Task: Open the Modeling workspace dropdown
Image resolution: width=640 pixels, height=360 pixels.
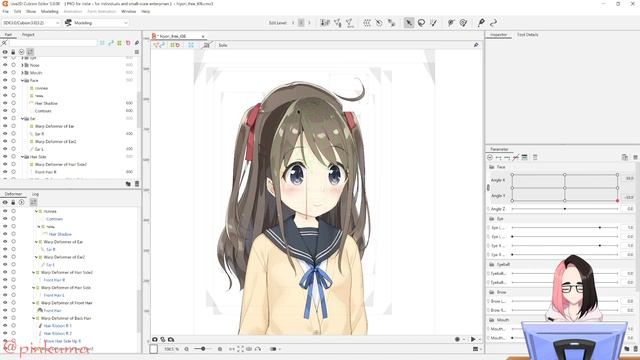Action: pyautogui.click(x=96, y=23)
